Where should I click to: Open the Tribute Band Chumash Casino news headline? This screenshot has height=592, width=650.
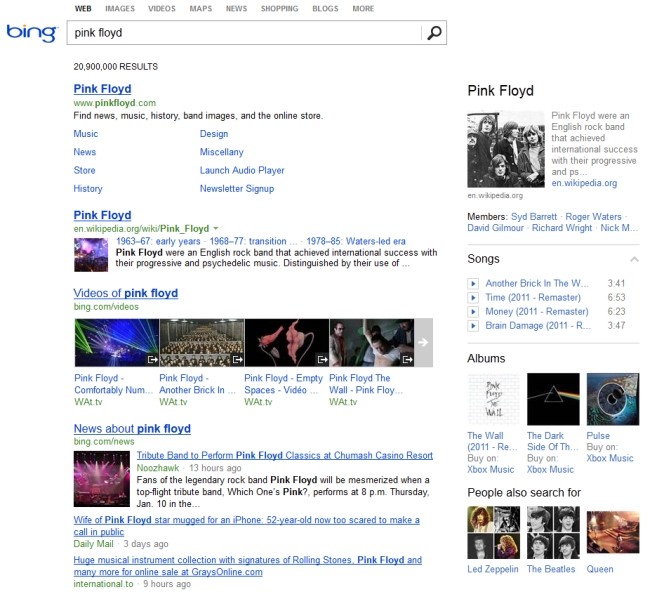[284, 455]
